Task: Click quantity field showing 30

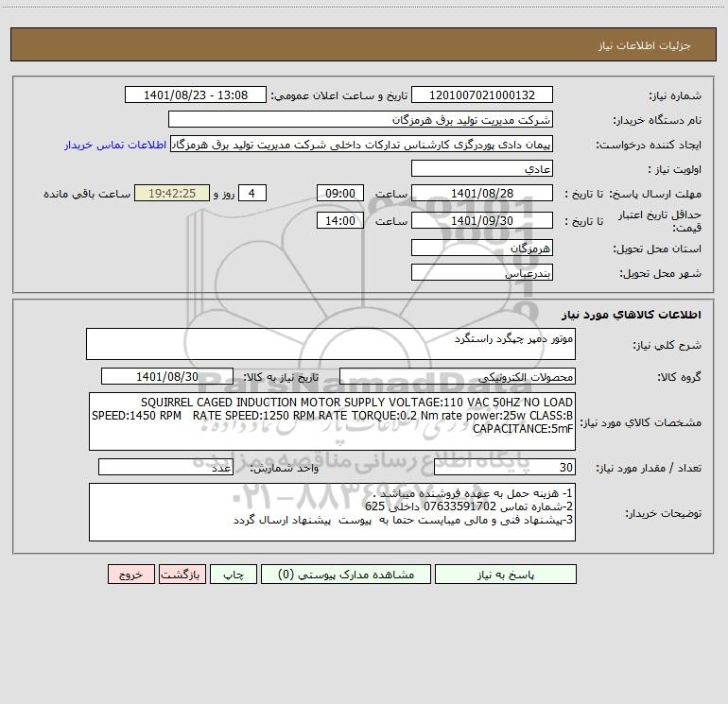Action: (x=505, y=467)
